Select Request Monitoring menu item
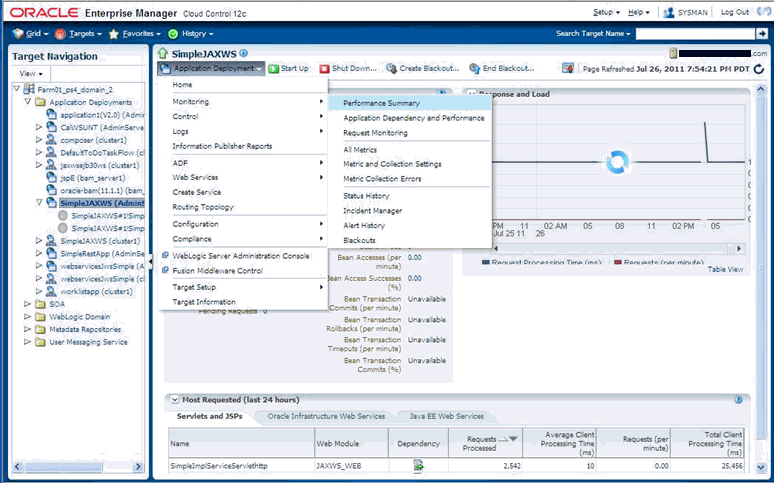The height and width of the screenshot is (483, 774). pos(375,133)
